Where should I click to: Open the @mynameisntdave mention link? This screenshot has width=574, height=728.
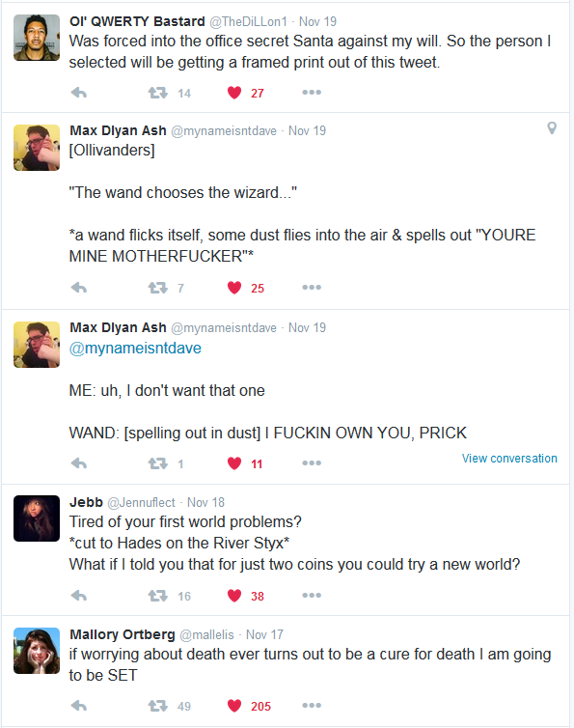coord(135,349)
